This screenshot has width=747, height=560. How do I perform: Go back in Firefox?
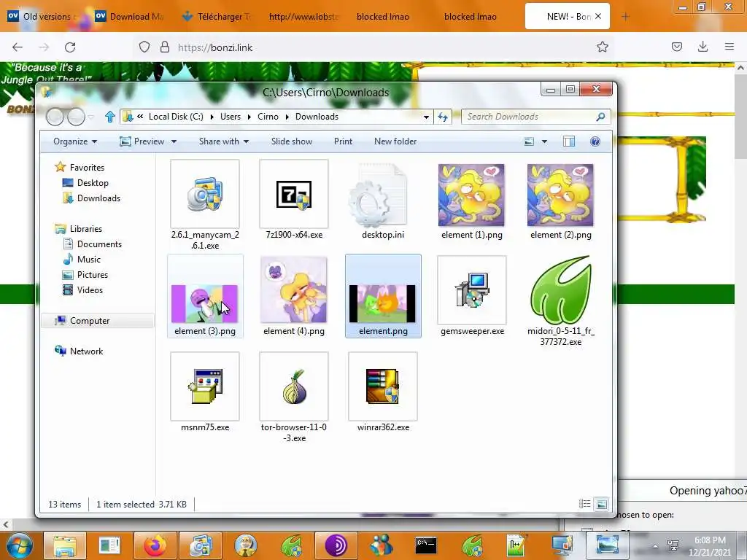pyautogui.click(x=18, y=47)
